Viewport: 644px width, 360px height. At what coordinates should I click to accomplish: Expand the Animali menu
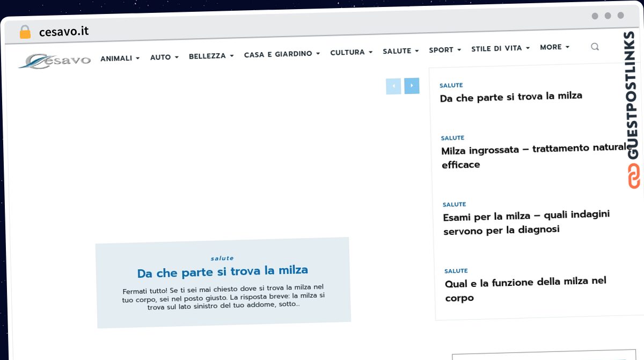[120, 58]
